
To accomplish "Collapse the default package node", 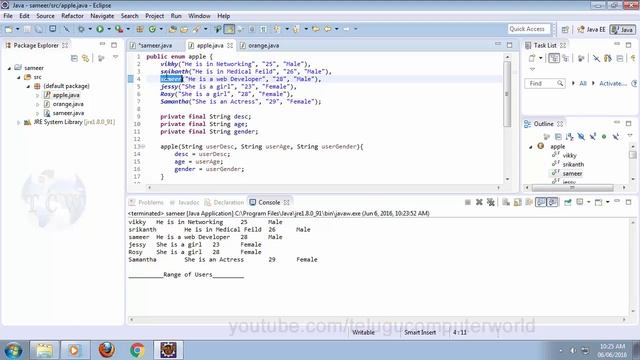I will click(28, 86).
